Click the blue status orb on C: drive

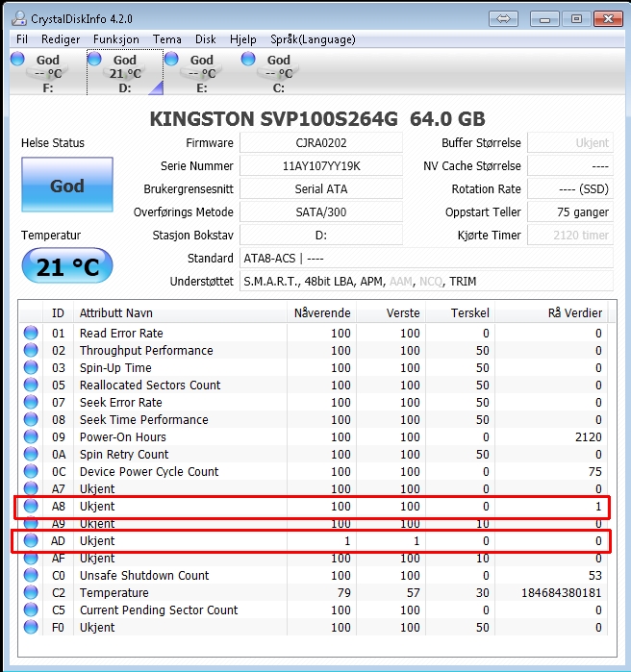pos(248,59)
